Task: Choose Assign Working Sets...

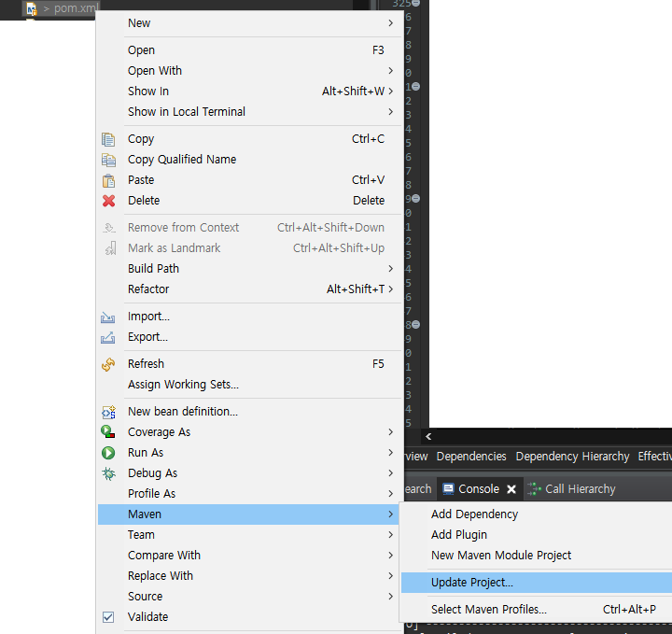Action: coord(249,385)
